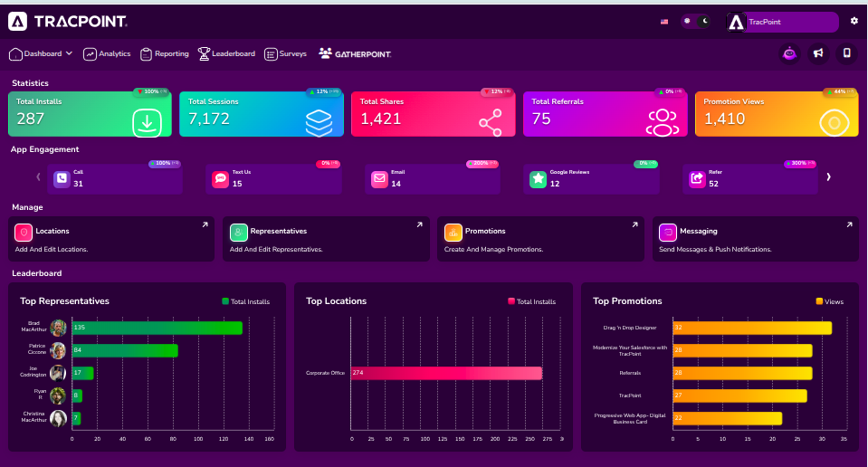Click the Refer 300% change badge
The image size is (868, 467).
800,163
